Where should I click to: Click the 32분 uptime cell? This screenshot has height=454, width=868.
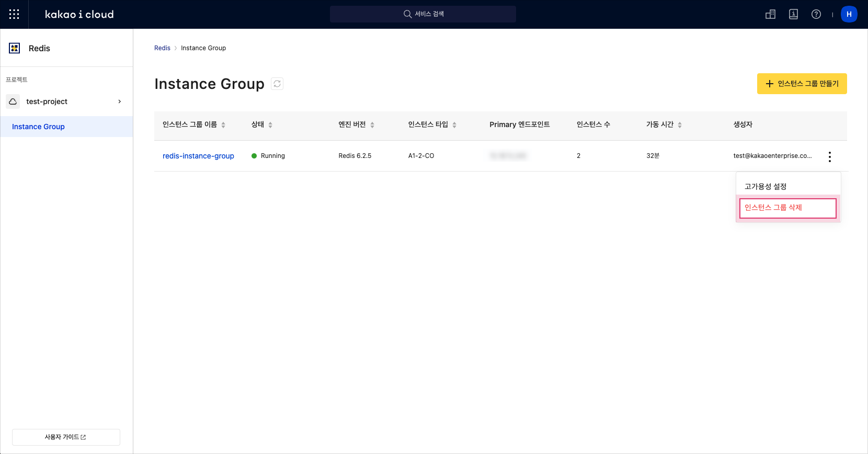pos(653,156)
